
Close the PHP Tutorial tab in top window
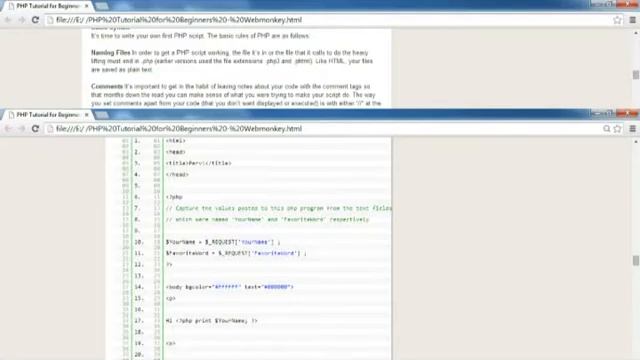coord(86,6)
